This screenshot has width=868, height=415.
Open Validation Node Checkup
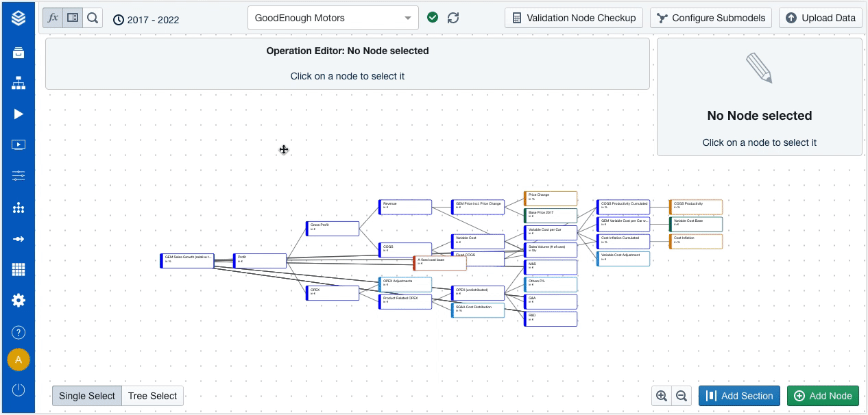pyautogui.click(x=574, y=18)
